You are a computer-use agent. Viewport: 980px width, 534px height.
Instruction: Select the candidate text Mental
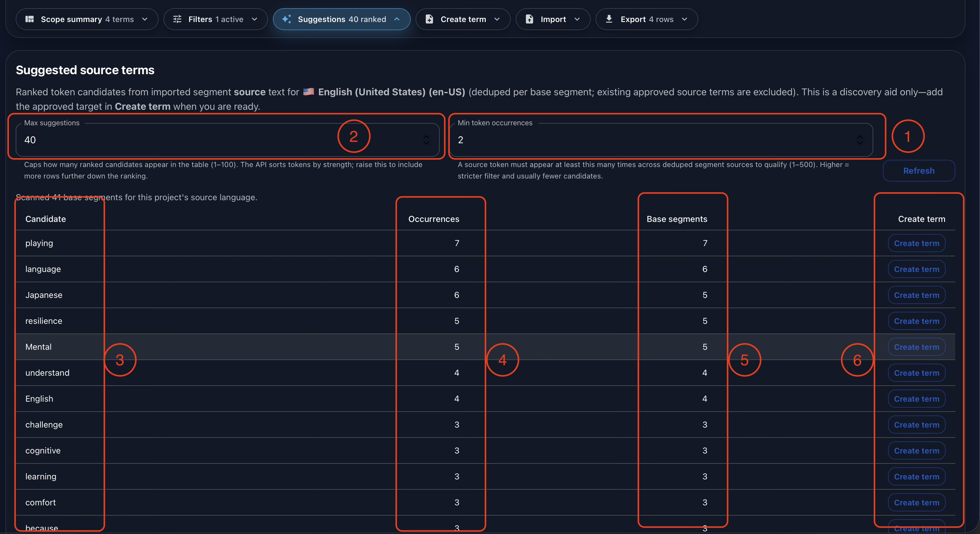(x=38, y=346)
